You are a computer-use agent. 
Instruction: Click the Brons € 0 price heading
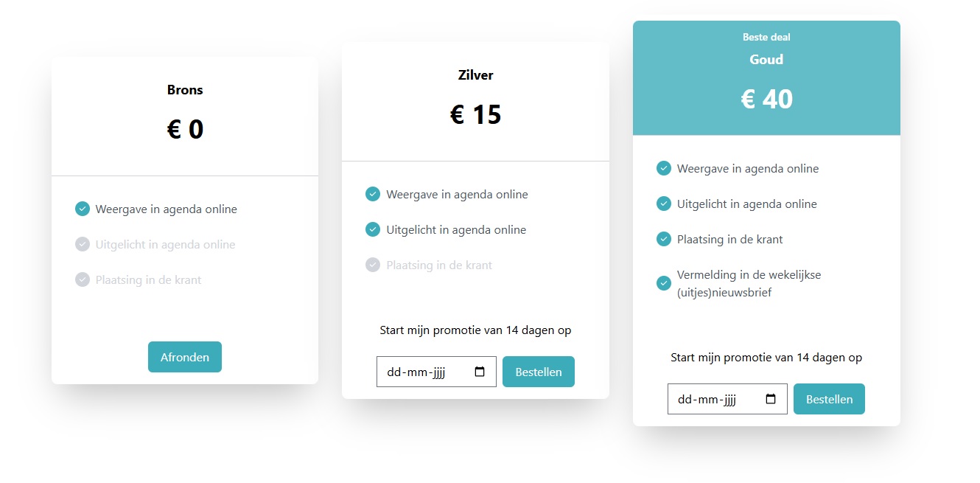pos(185,130)
